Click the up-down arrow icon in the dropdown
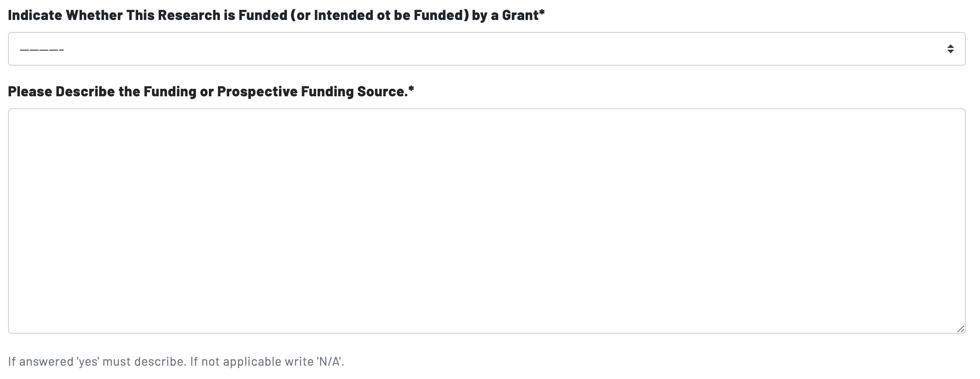The image size is (980, 379). tap(950, 49)
